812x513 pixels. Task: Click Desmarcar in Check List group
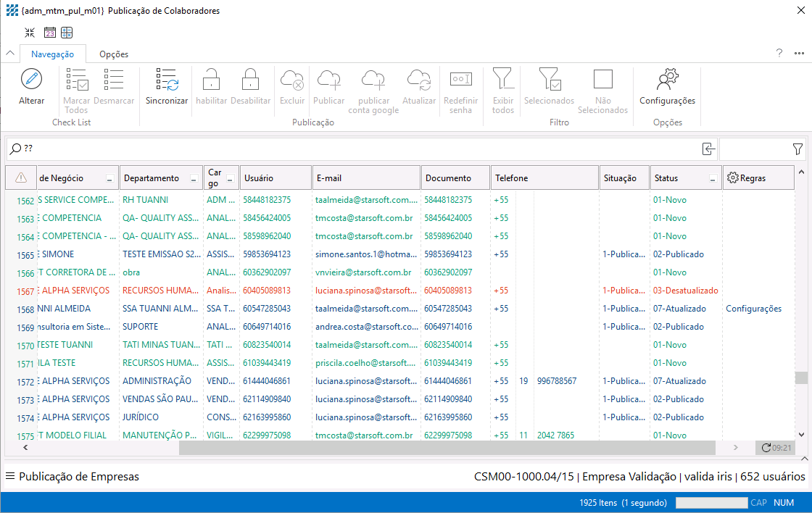pyautogui.click(x=114, y=86)
